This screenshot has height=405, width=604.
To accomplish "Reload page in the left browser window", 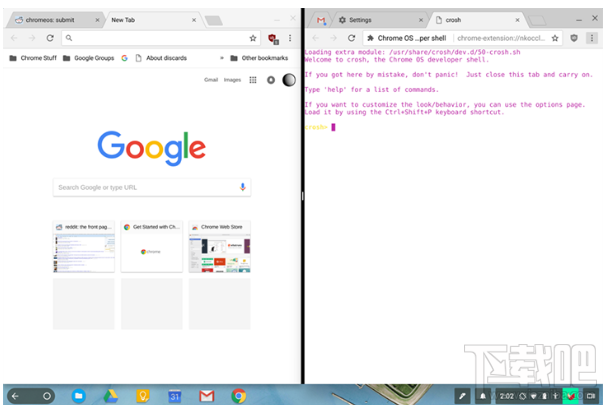I will coord(50,38).
